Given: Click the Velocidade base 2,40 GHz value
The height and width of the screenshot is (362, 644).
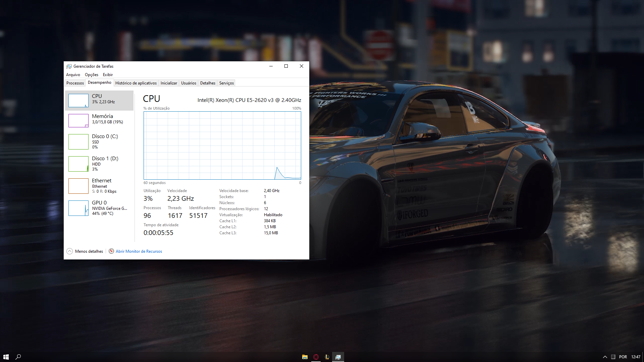Looking at the screenshot, I should coord(272,191).
